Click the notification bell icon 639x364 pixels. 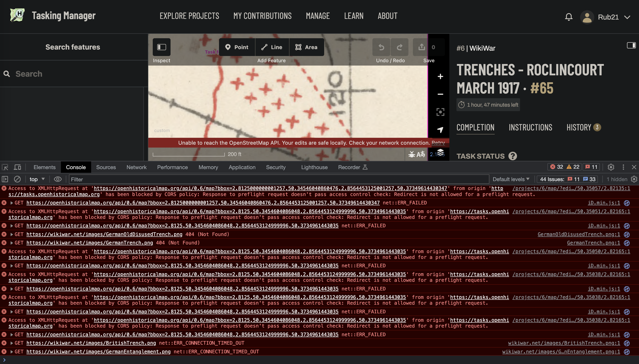(569, 17)
